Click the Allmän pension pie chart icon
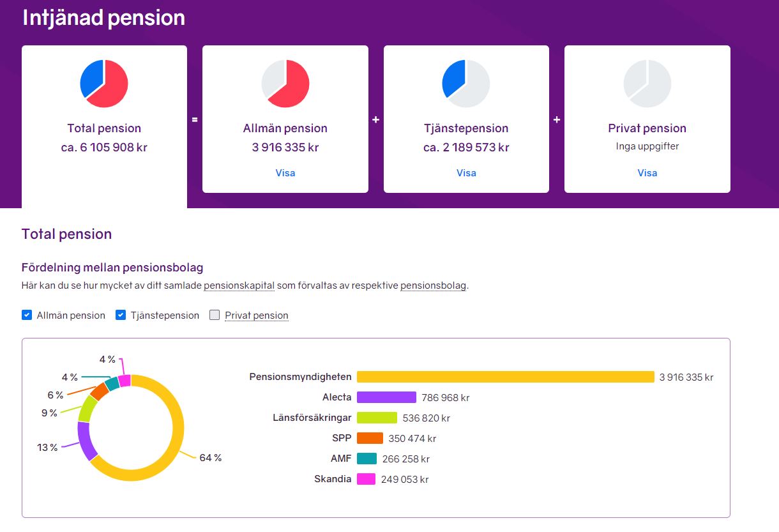The width and height of the screenshot is (779, 532). click(285, 84)
